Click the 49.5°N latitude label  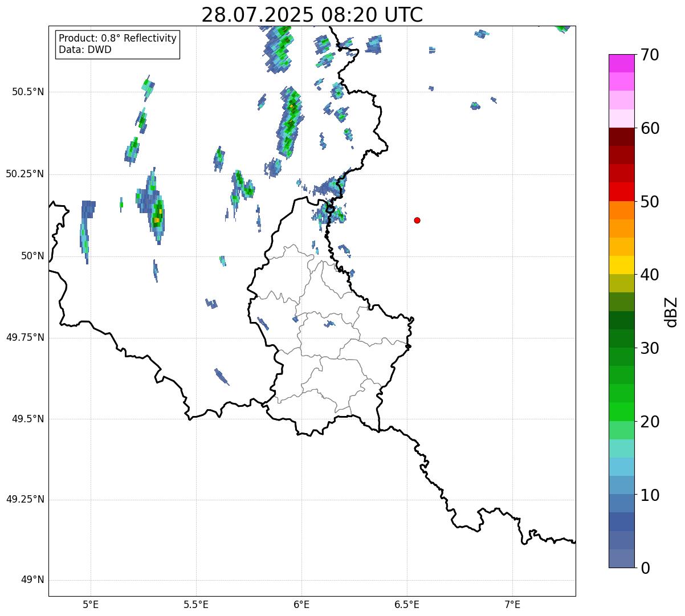tap(28, 419)
